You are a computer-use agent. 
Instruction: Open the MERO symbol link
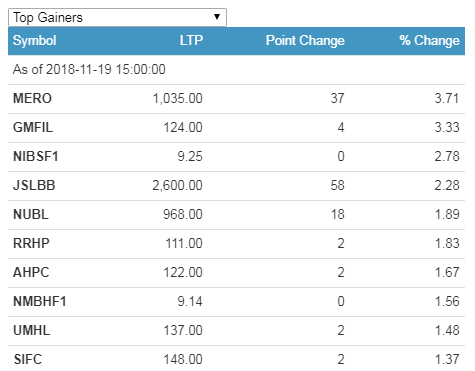click(x=32, y=99)
